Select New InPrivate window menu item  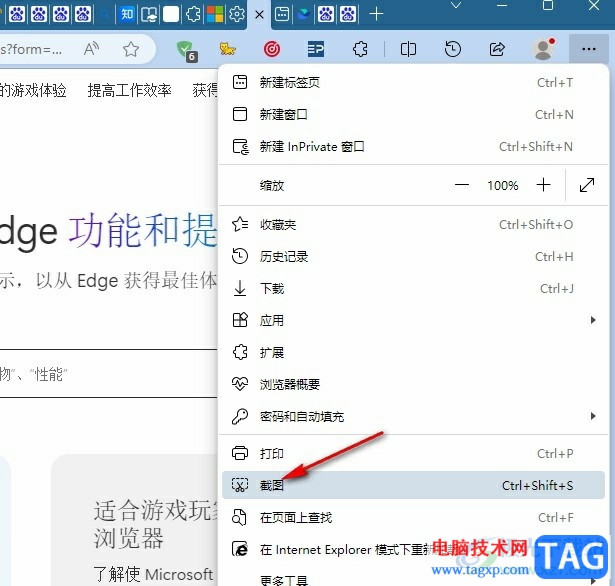413,147
